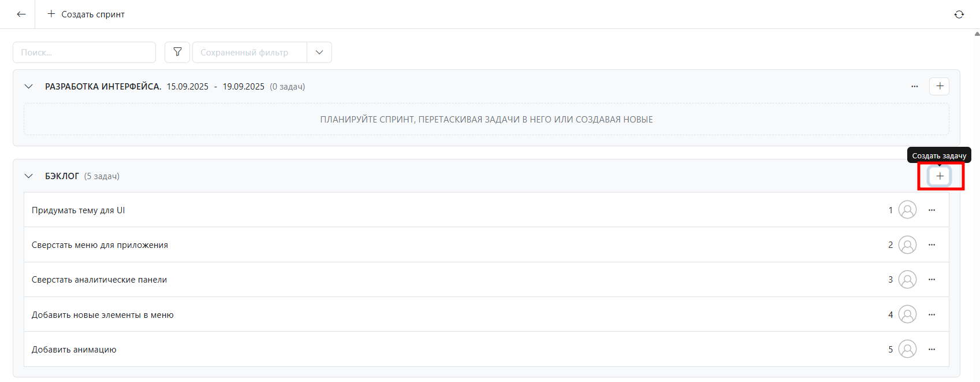Click the (0 задач) sprint counter
The width and height of the screenshot is (980, 382).
click(x=287, y=86)
